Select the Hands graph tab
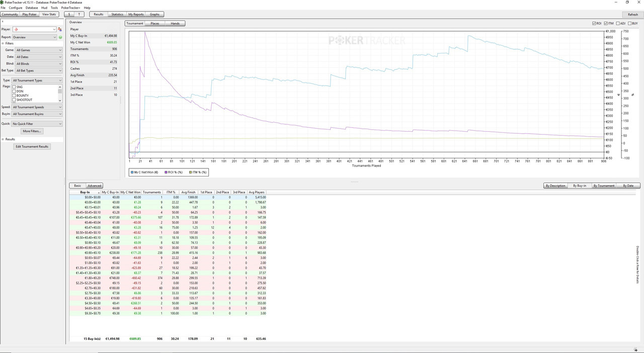644x353 pixels. 175,24
